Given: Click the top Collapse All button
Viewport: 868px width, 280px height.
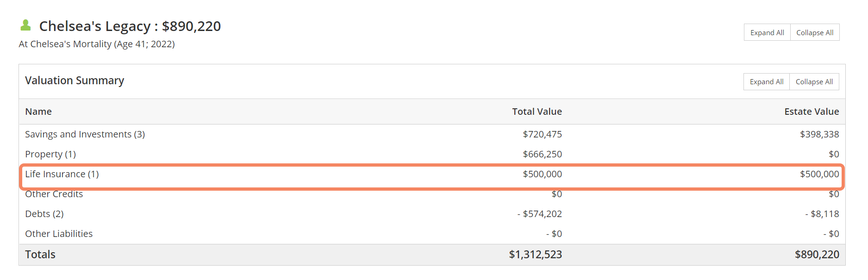Looking at the screenshot, I should pos(815,32).
